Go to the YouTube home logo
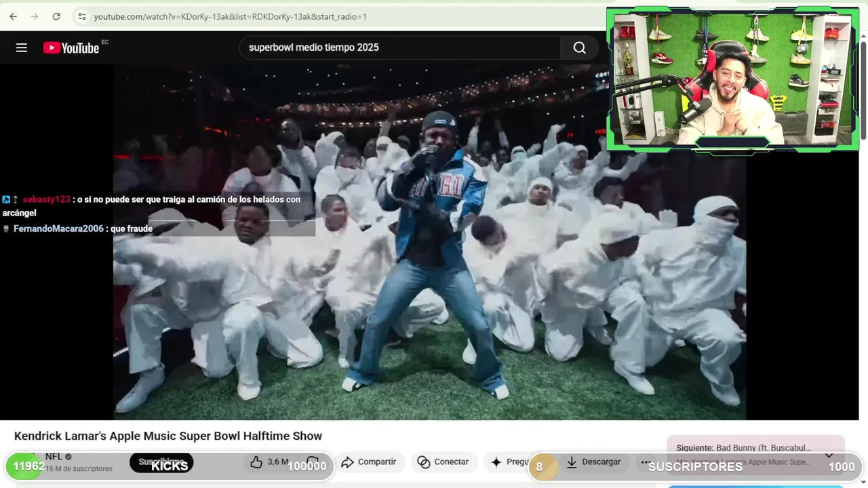 [71, 47]
